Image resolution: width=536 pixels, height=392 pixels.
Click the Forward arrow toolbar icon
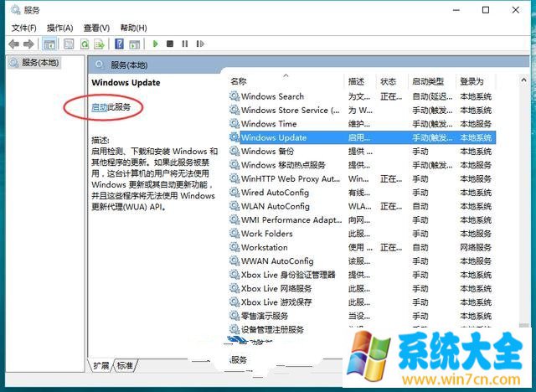tap(28, 44)
